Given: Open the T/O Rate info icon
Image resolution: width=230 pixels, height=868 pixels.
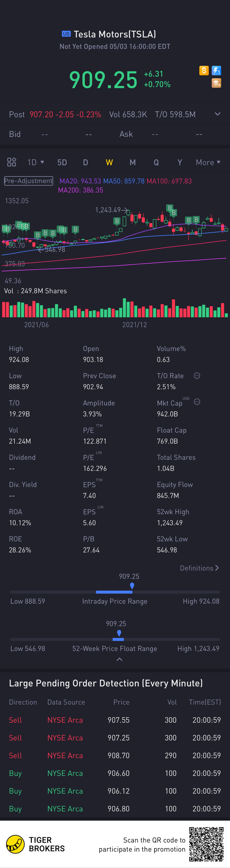Looking at the screenshot, I should click(x=197, y=376).
